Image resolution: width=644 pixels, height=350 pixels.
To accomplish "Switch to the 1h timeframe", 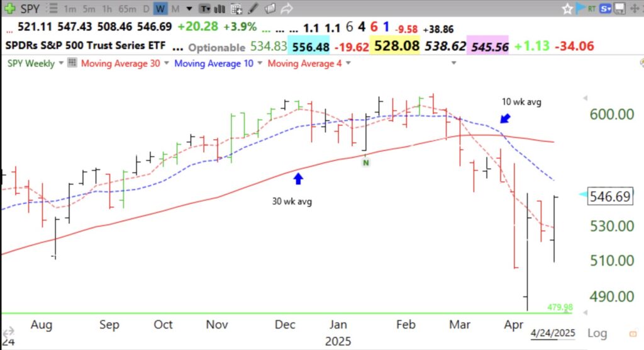I will 107,9.
